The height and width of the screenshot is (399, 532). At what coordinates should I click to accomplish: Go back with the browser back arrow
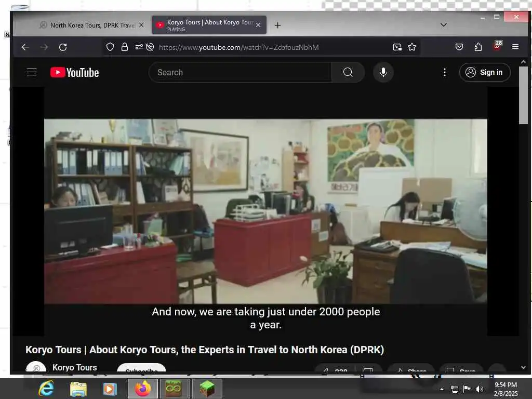tap(25, 47)
